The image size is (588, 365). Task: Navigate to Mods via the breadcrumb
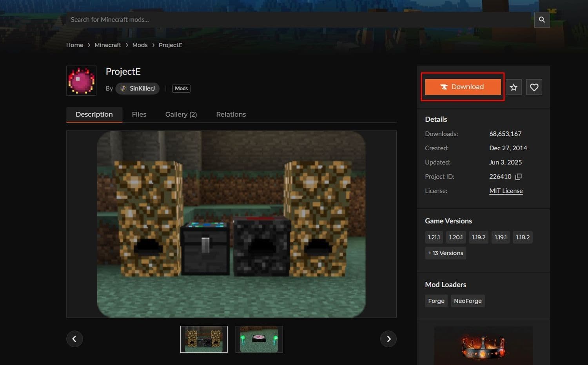[x=140, y=45]
